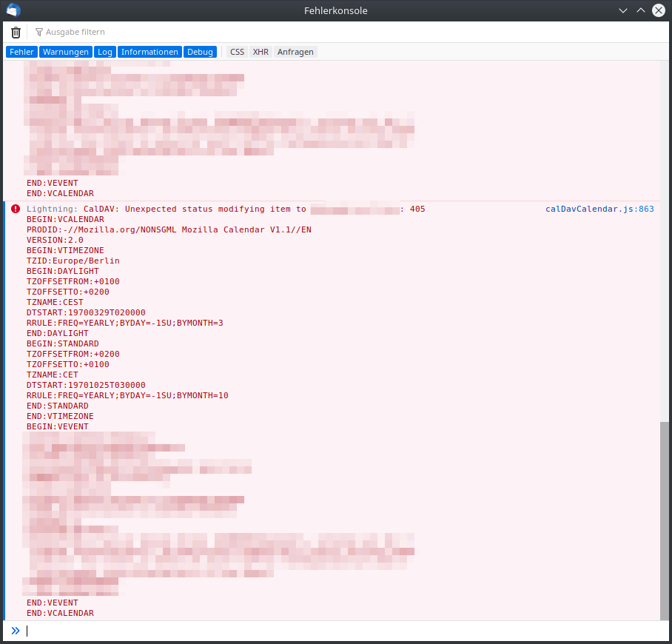The height and width of the screenshot is (644, 672).
Task: Enable the XHR filter
Action: pos(261,52)
